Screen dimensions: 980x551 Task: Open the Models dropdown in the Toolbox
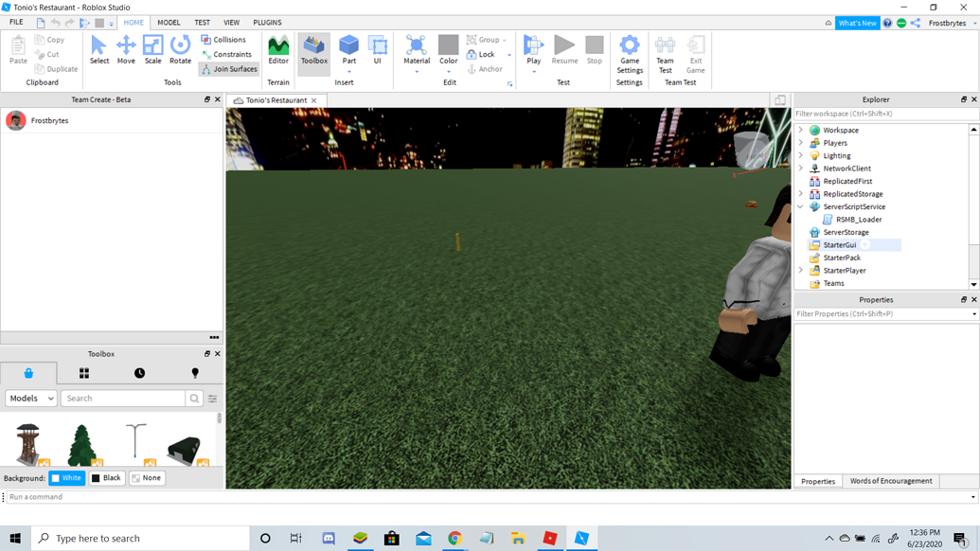(30, 398)
